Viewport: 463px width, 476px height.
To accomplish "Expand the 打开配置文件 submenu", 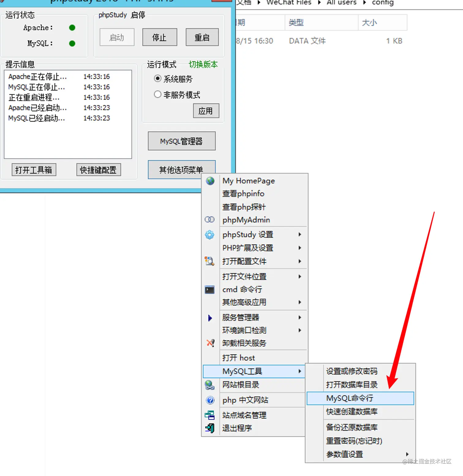I will click(x=300, y=261).
